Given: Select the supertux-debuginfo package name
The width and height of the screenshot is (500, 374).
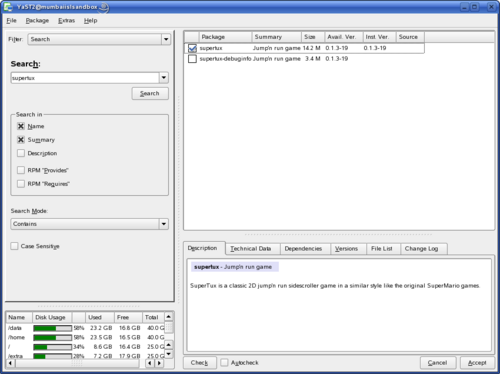Looking at the screenshot, I should click(225, 59).
